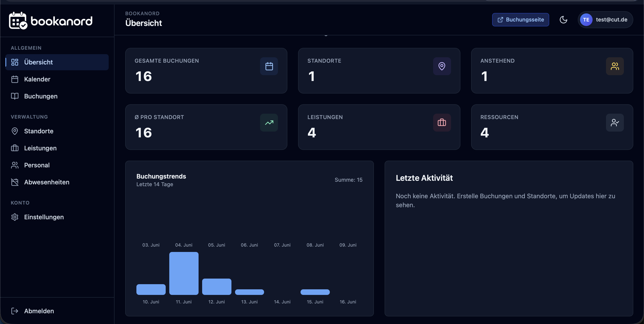Open Leistungen under Verwaltung
This screenshot has height=324, width=644.
point(57,148)
